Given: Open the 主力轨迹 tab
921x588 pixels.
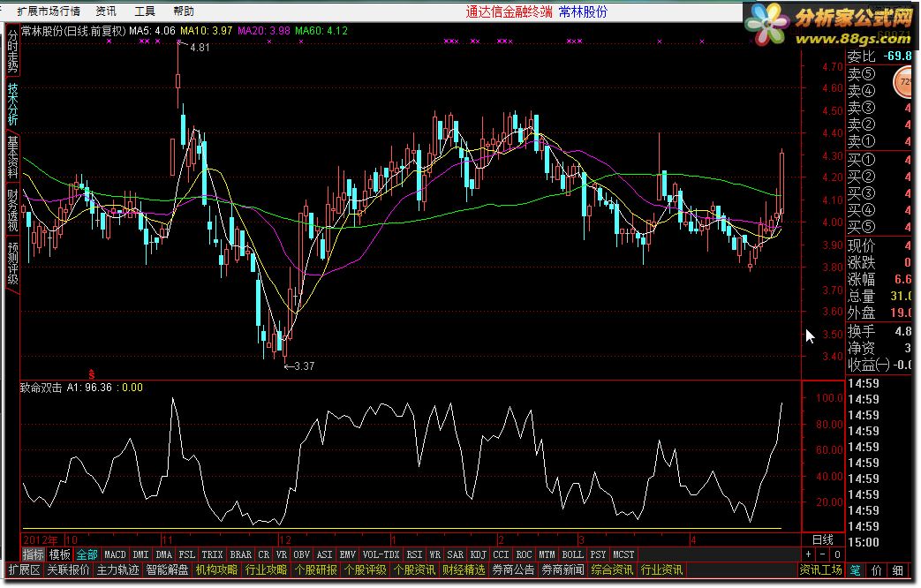Looking at the screenshot, I should click(x=117, y=569).
